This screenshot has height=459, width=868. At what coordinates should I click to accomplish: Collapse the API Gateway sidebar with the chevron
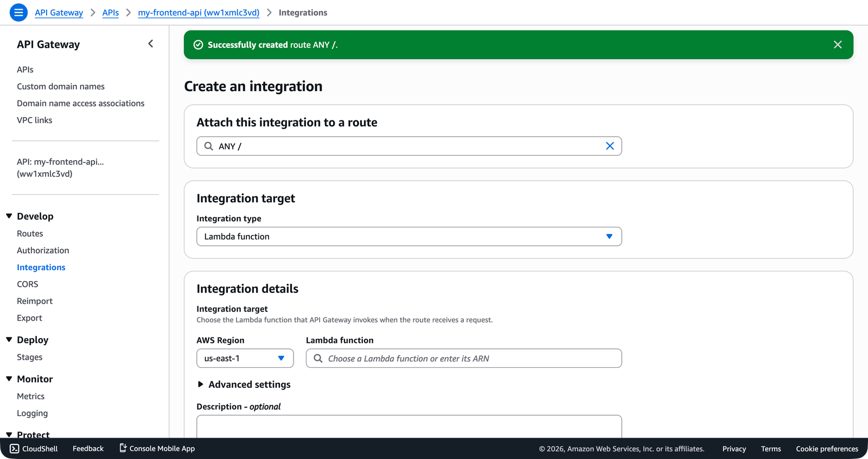tap(151, 43)
